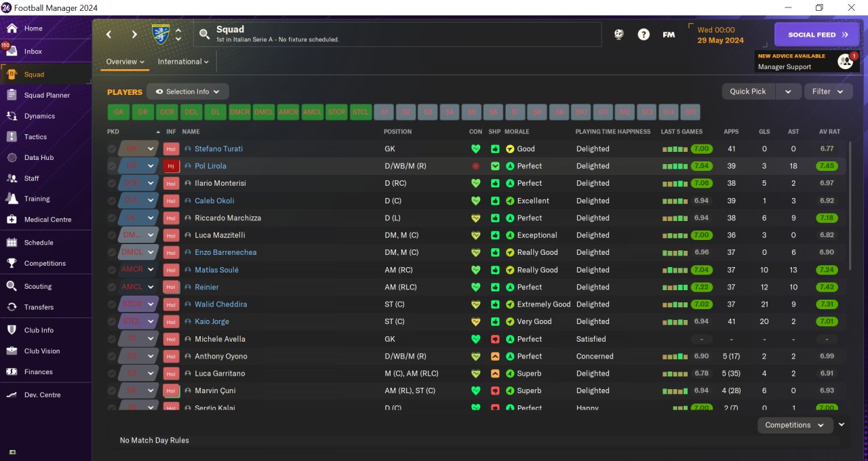The image size is (868, 461).
Task: Toggle the pick circle for Reinier
Action: (112, 287)
